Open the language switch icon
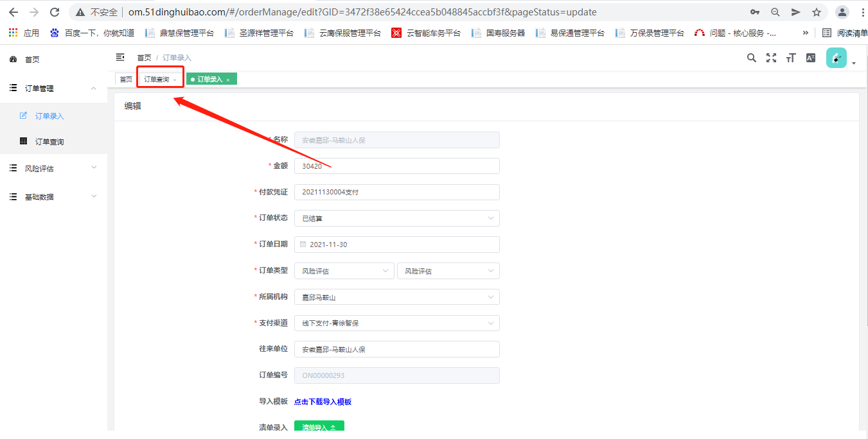 [811, 58]
